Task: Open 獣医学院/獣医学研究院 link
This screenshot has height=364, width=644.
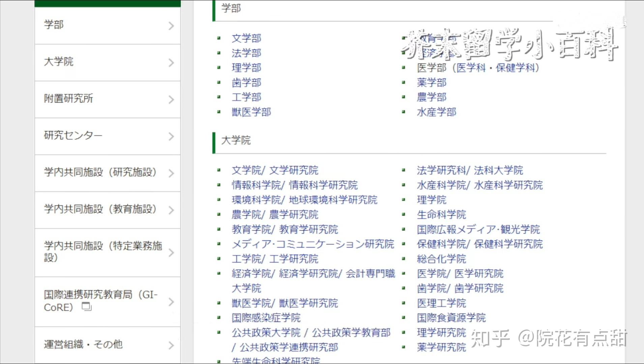Action: click(285, 303)
